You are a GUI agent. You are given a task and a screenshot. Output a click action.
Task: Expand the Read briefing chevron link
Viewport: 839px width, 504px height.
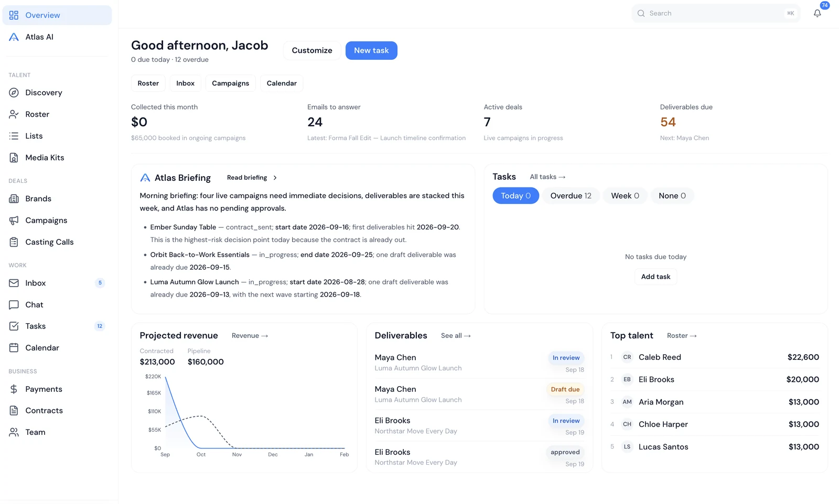click(252, 178)
